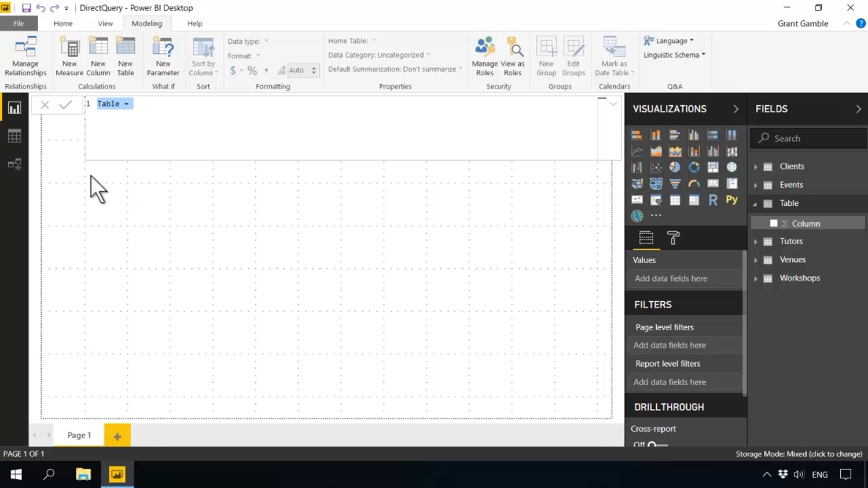This screenshot has height=488, width=868.
Task: Open Manage Roles in Security group
Action: (x=484, y=57)
